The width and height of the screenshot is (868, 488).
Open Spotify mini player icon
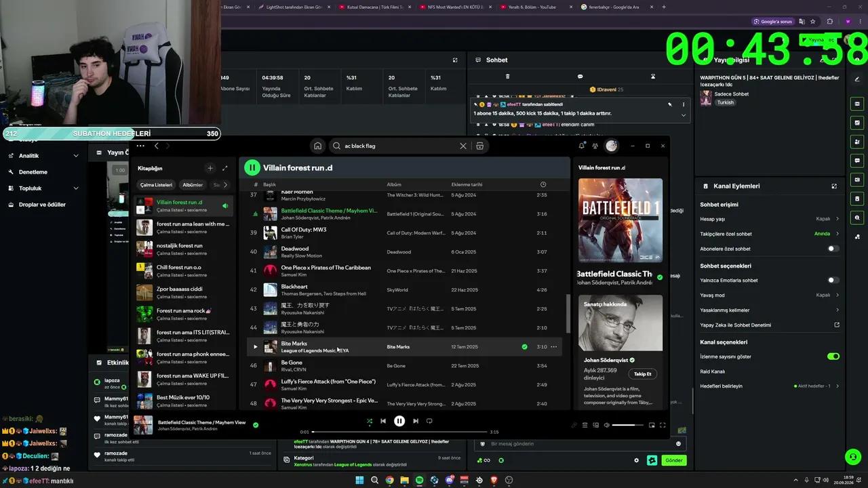pos(652,425)
